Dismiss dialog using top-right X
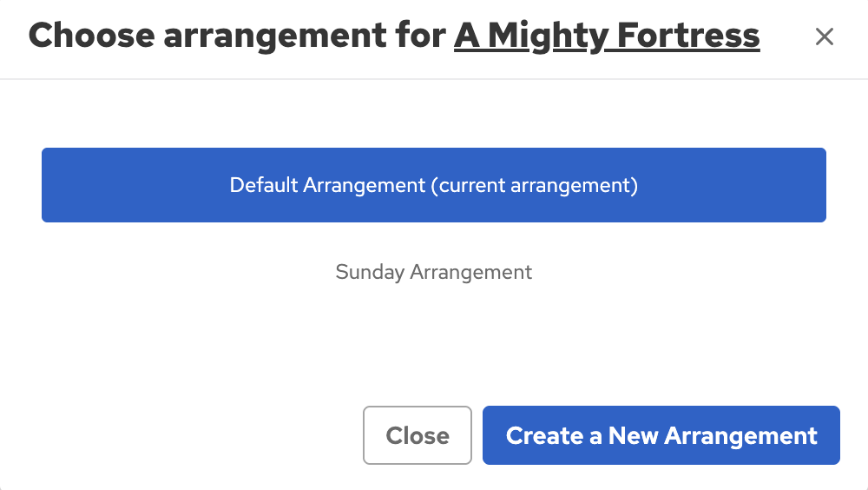This screenshot has width=868, height=490. [824, 36]
